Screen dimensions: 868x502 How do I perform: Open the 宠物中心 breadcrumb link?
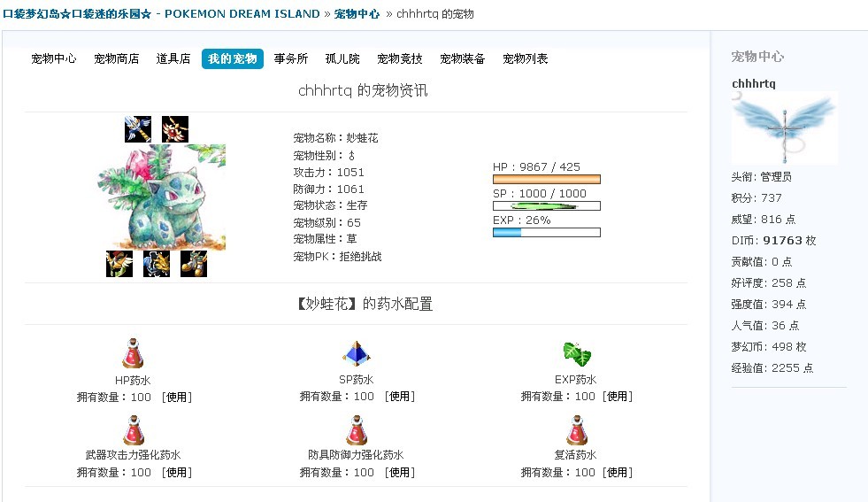pos(357,14)
